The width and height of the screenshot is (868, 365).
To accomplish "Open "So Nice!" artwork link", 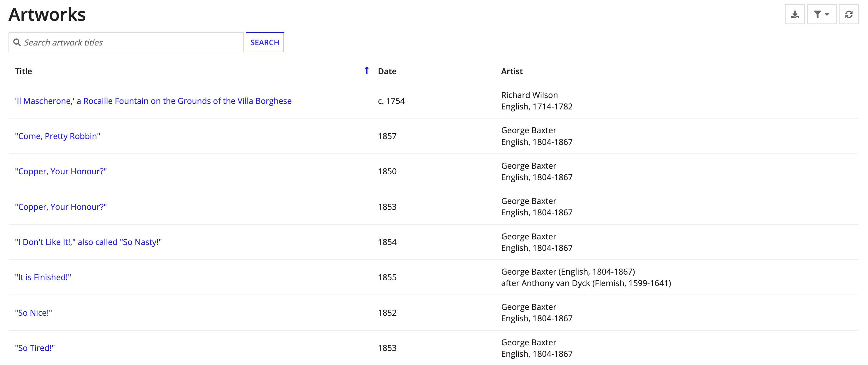I will (33, 312).
